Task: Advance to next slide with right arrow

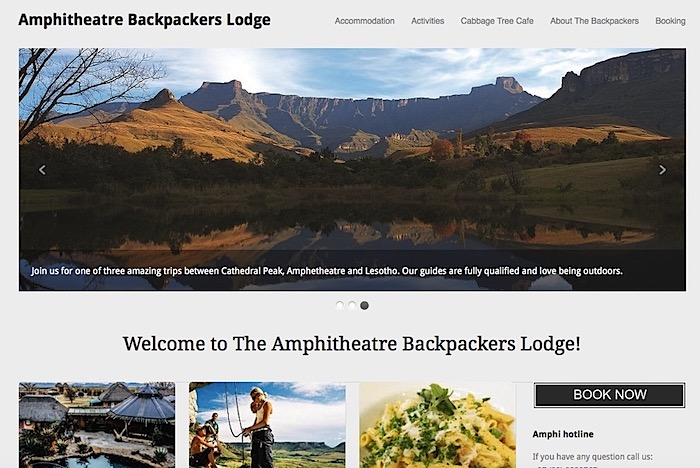Action: pos(662,170)
